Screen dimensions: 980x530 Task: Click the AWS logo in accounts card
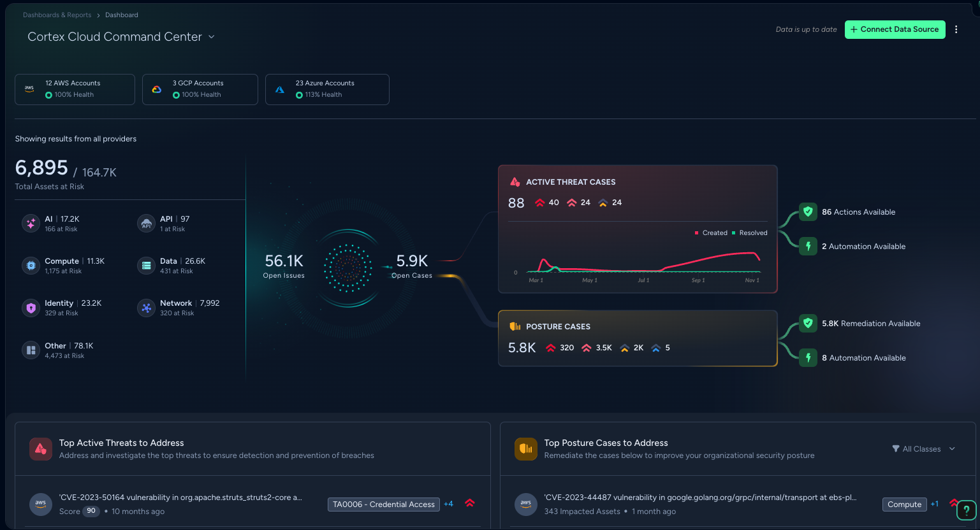point(29,89)
